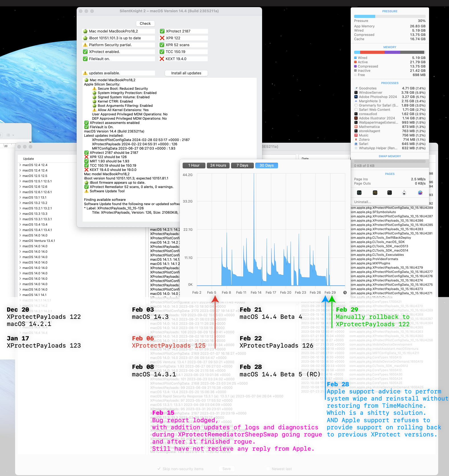The height and width of the screenshot is (476, 449).
Task: Switch chart to 7 Days
Action: [x=242, y=166]
